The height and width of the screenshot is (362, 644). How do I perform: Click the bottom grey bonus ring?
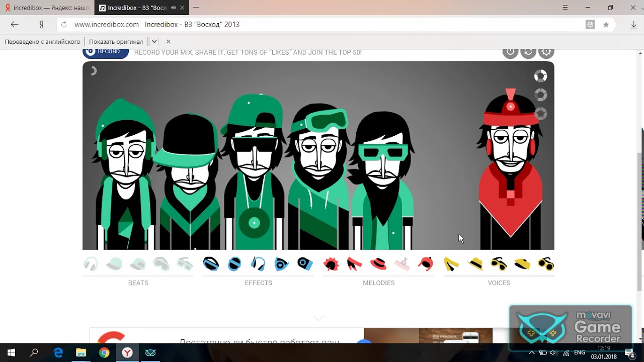click(540, 114)
